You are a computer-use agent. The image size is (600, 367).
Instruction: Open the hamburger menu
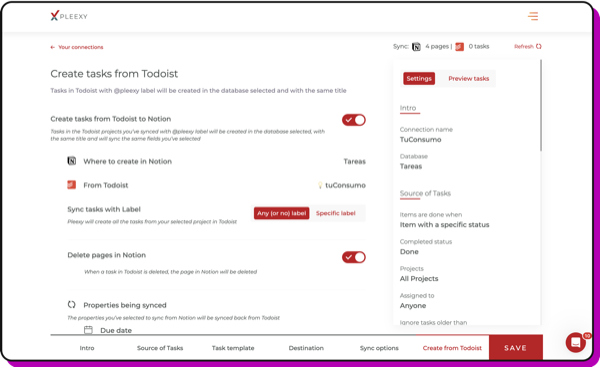click(x=533, y=16)
